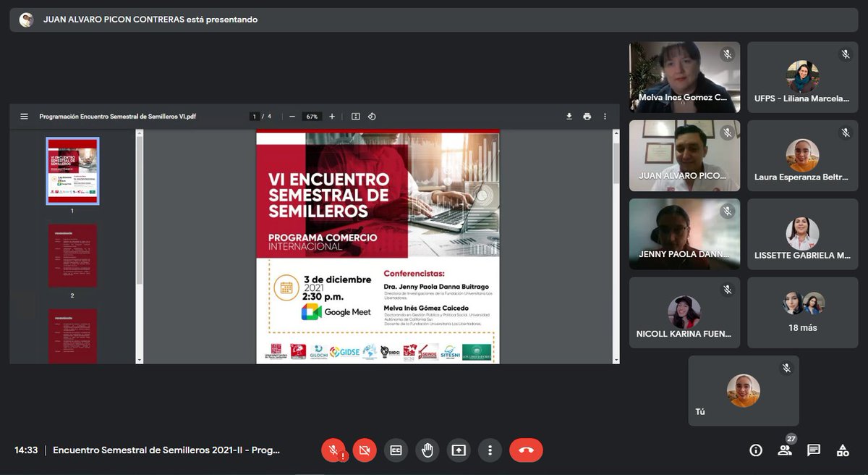The image size is (868, 475).
Task: Click your own 'Tú' tile
Action: 744,390
